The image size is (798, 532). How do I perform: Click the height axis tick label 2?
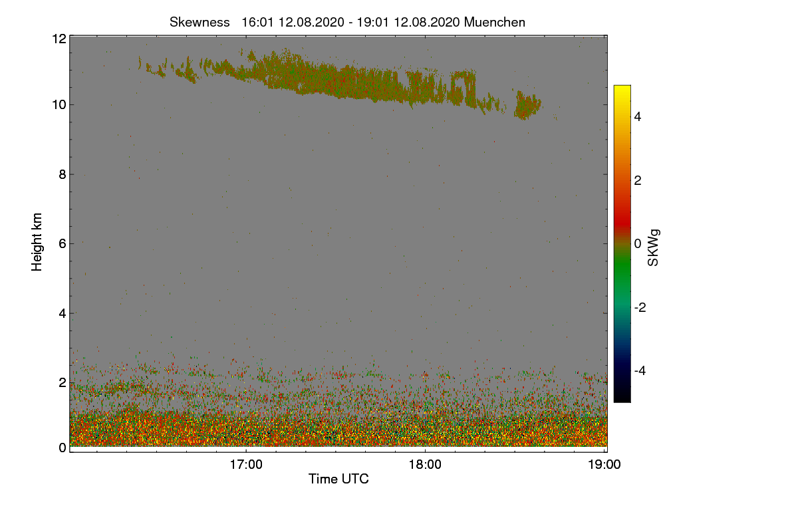point(63,382)
